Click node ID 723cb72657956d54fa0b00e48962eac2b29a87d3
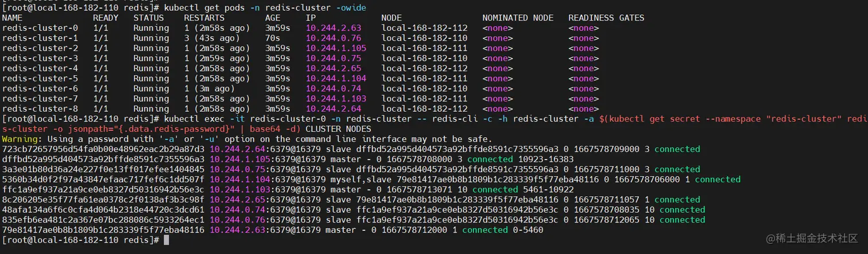868x254 pixels. click(103, 149)
